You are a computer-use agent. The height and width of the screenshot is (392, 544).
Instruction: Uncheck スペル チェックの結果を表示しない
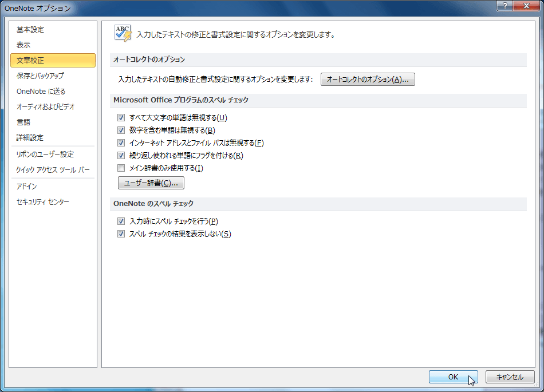(121, 234)
